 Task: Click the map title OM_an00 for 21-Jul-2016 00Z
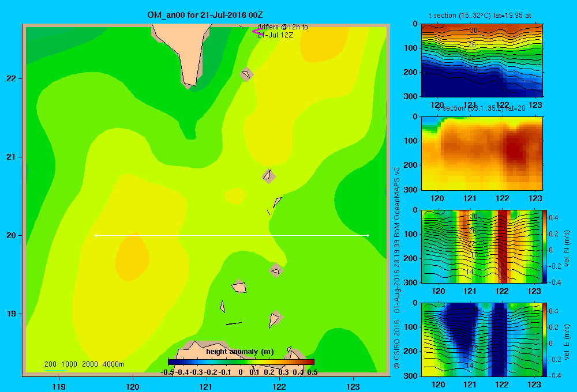pos(205,15)
